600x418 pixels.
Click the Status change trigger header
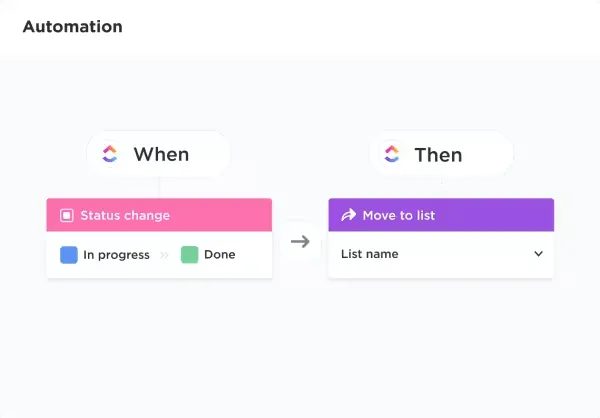(159, 215)
